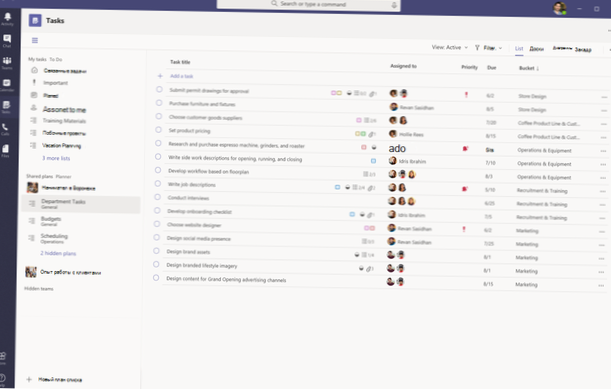
Task: Click the Filter funnel icon
Action: 477,48
